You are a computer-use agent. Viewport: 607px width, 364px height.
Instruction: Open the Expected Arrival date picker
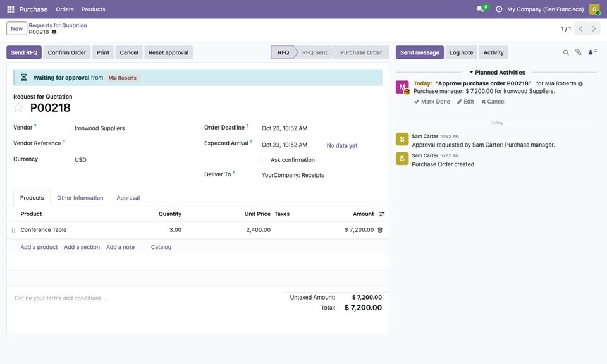(285, 145)
